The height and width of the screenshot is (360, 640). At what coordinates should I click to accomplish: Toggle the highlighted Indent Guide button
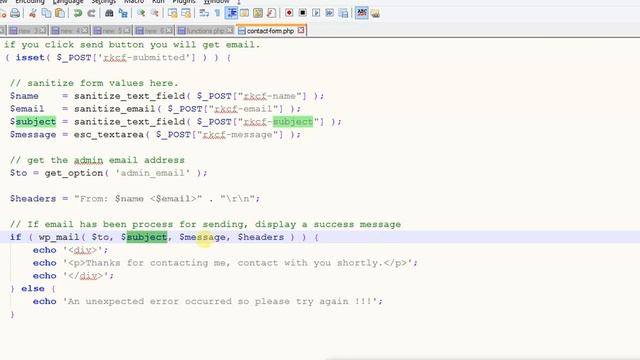231,13
